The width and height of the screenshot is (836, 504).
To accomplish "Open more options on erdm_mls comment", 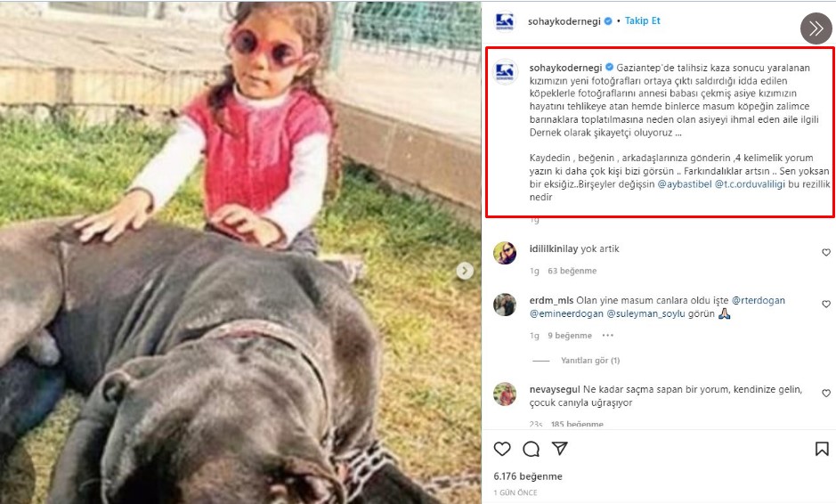I will click(x=608, y=336).
